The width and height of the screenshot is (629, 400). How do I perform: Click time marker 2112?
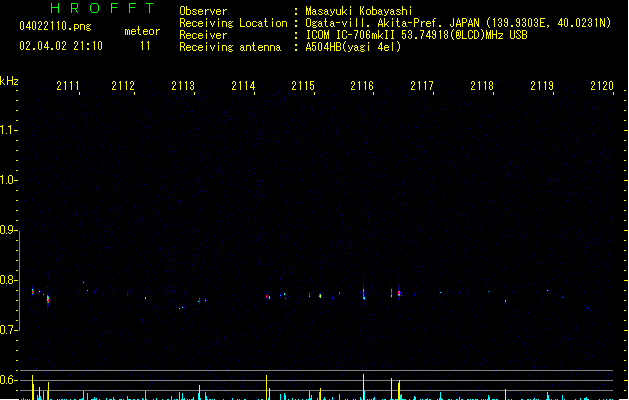click(123, 86)
